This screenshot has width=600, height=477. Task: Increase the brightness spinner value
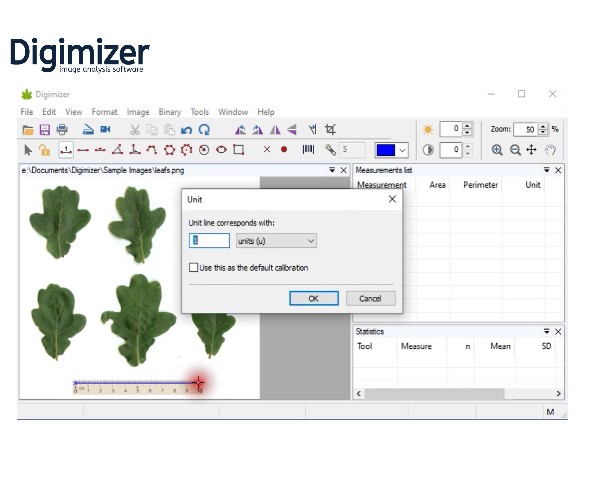(x=467, y=125)
